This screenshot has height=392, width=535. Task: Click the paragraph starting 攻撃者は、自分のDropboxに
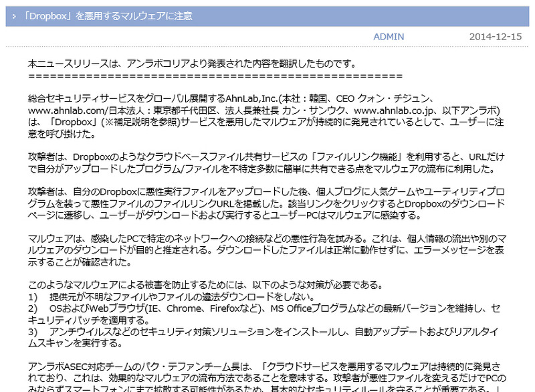[x=267, y=203]
